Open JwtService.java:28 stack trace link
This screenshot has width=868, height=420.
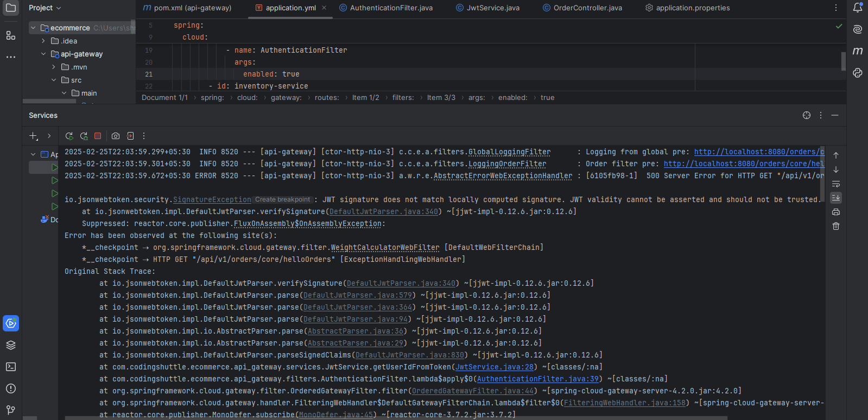(495, 367)
